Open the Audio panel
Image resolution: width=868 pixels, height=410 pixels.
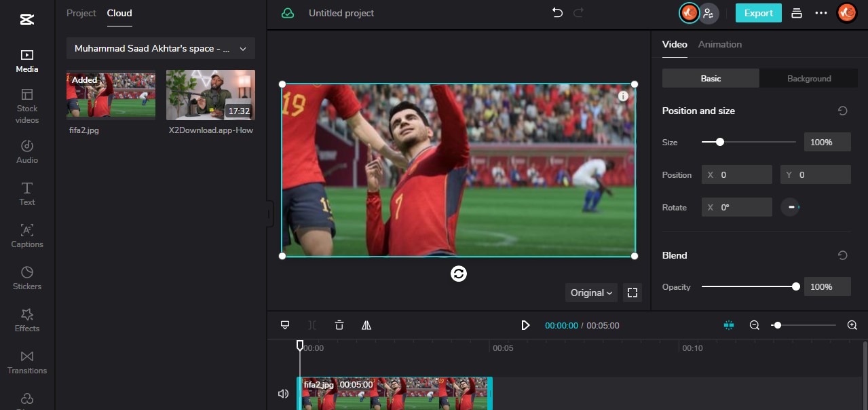[27, 152]
